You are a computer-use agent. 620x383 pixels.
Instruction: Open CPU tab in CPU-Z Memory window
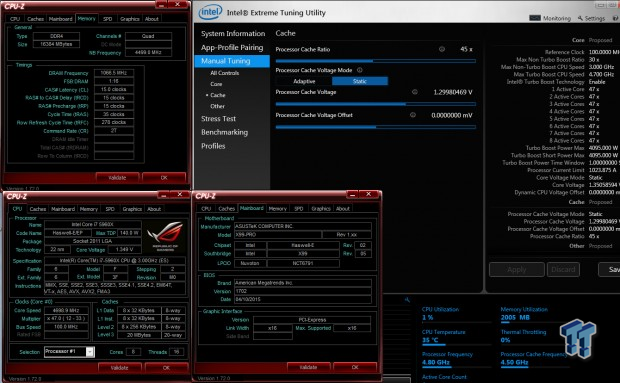15,19
